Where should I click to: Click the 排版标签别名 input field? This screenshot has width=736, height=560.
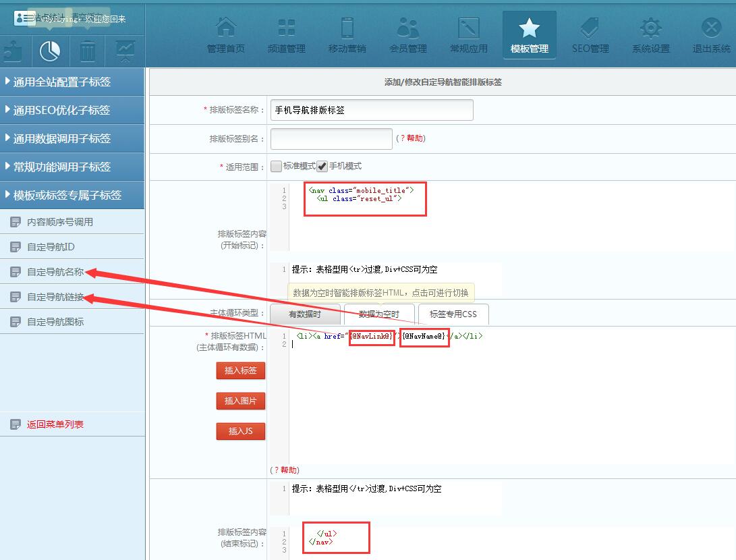point(331,138)
